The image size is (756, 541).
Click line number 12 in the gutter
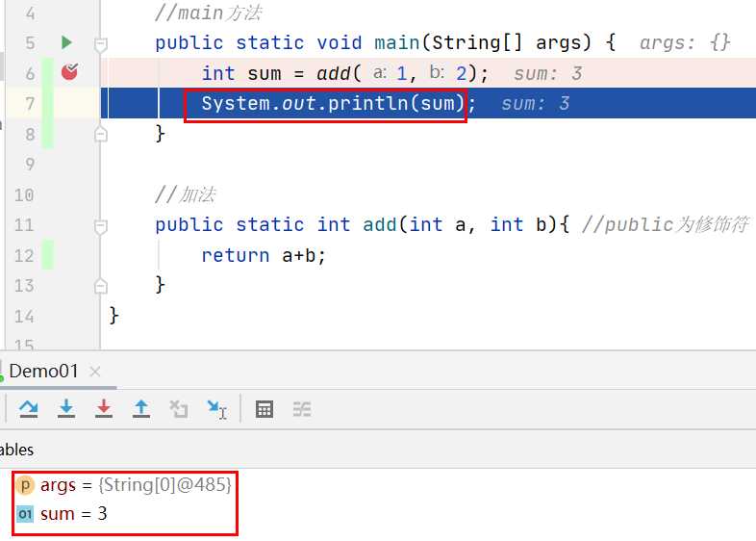(x=24, y=255)
